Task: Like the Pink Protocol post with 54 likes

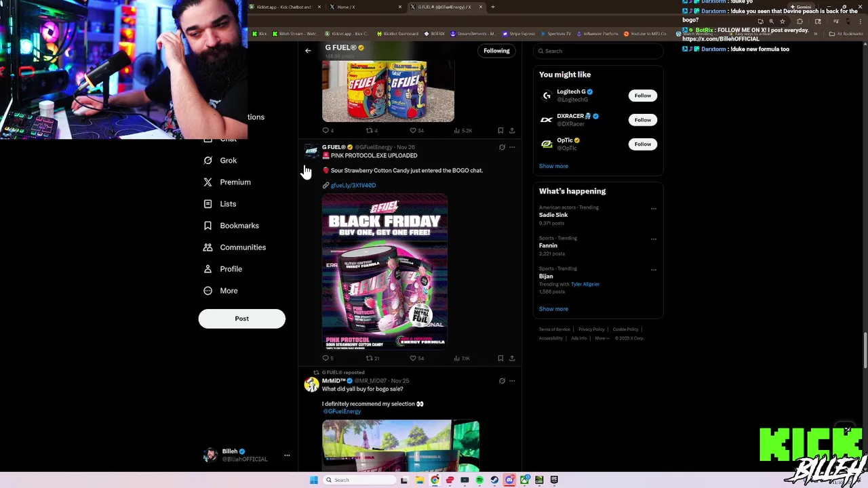Action: (x=416, y=358)
